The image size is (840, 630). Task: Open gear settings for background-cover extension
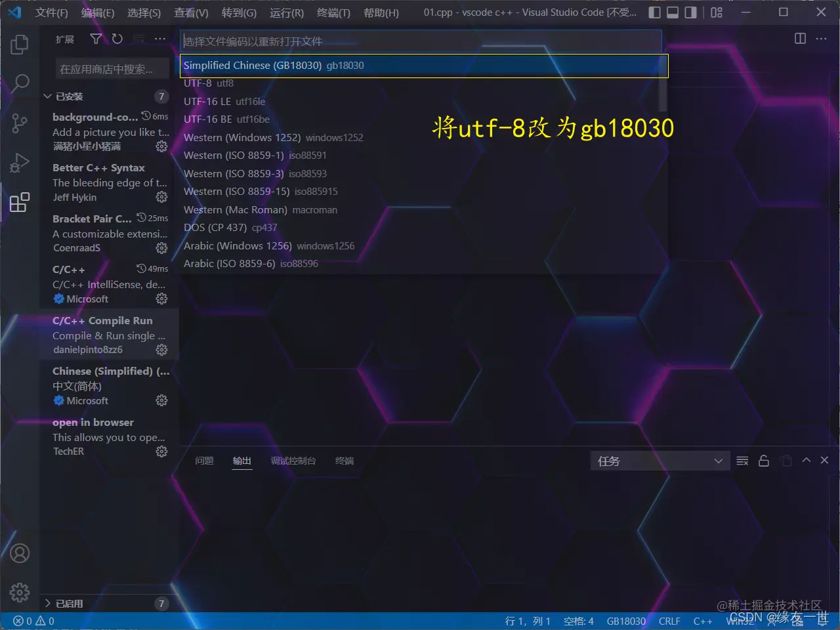161,146
